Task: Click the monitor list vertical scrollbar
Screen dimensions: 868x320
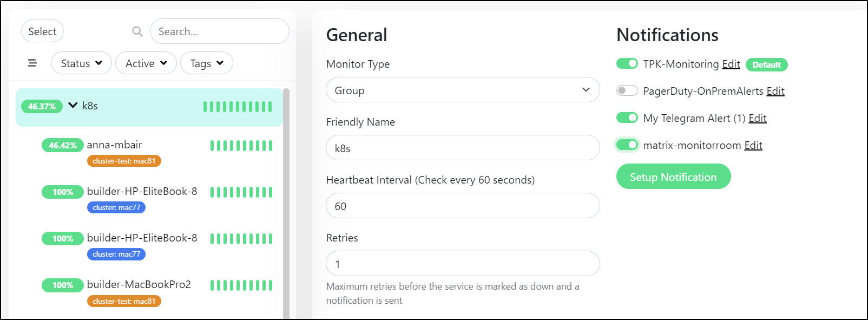Action: coord(286,204)
